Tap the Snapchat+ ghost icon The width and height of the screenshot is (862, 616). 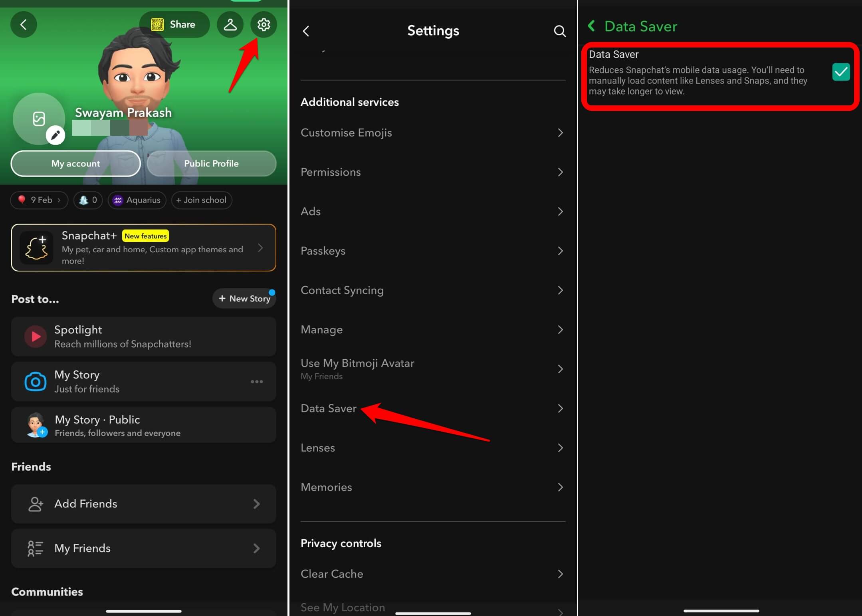[36, 248]
